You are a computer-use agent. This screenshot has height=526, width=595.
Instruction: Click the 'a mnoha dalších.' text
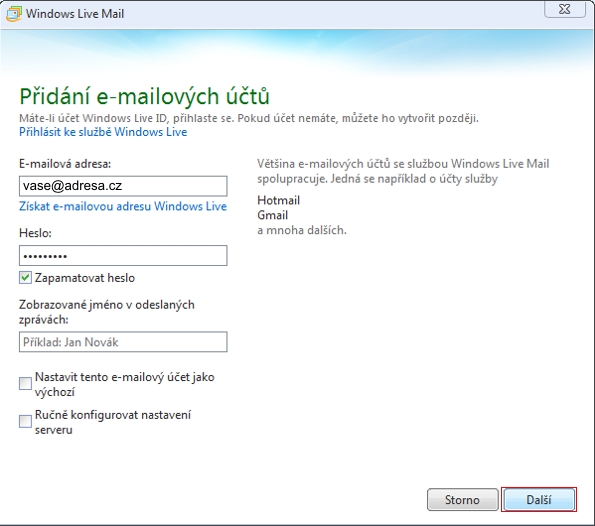pos(302,230)
